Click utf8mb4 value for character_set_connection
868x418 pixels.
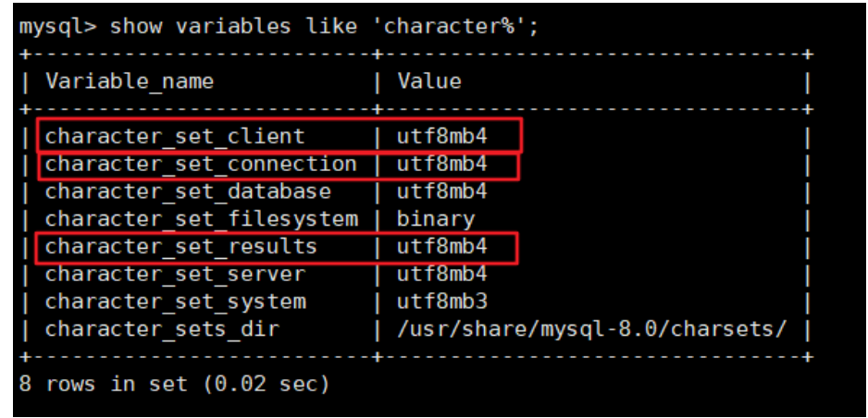point(441,164)
